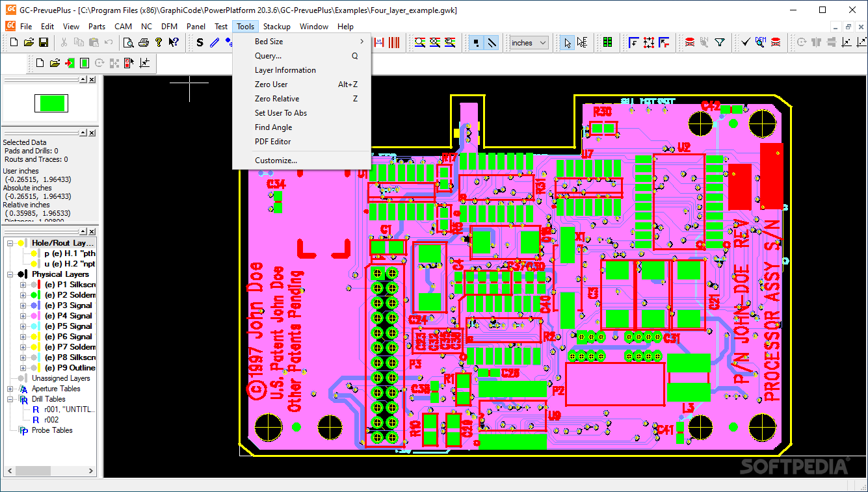This screenshot has width=868, height=492.
Task: Open the Stackup menu
Action: pyautogui.click(x=276, y=27)
